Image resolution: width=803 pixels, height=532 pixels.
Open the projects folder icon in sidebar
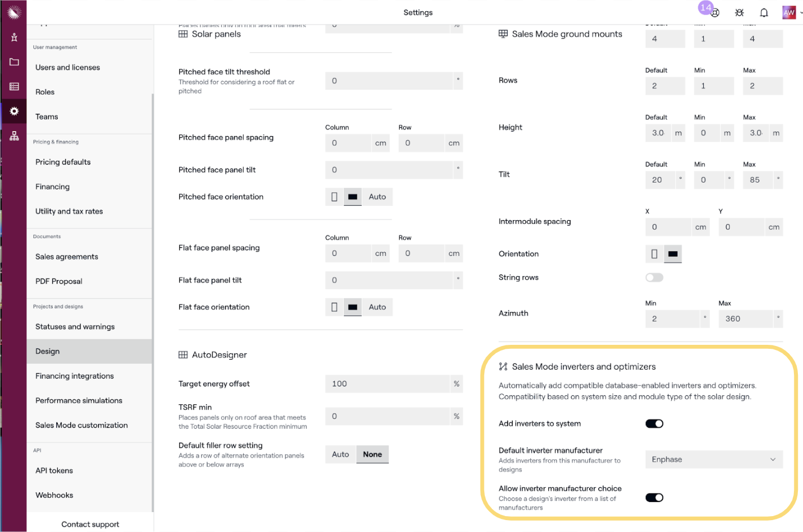[x=14, y=62]
